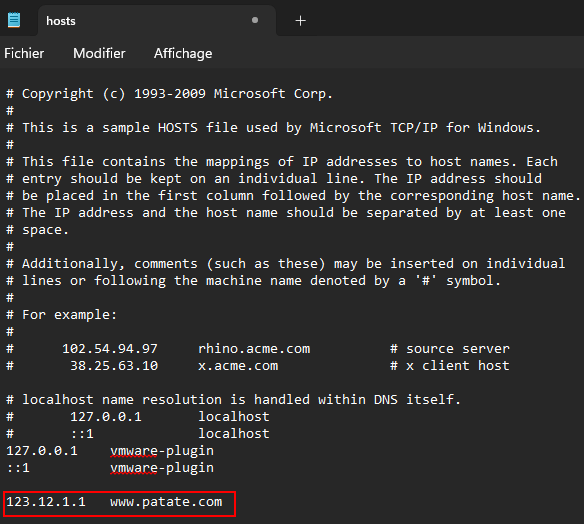Add a new tab with plus button
Screen dimensions: 584x524
(x=301, y=21)
